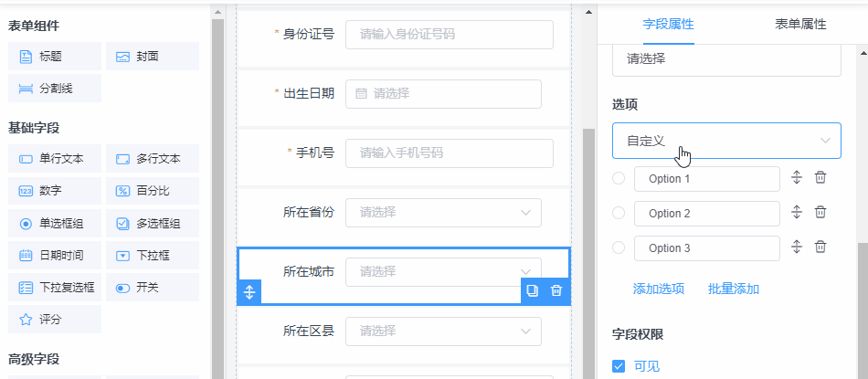Select the Option 3 radio button
Viewport: 868px width, 379px height.
tap(619, 248)
